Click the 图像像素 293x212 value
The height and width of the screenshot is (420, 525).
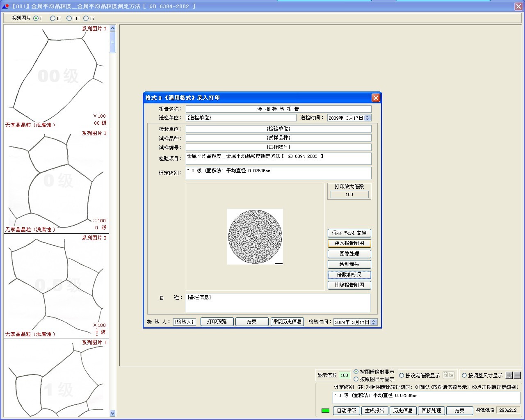508,410
